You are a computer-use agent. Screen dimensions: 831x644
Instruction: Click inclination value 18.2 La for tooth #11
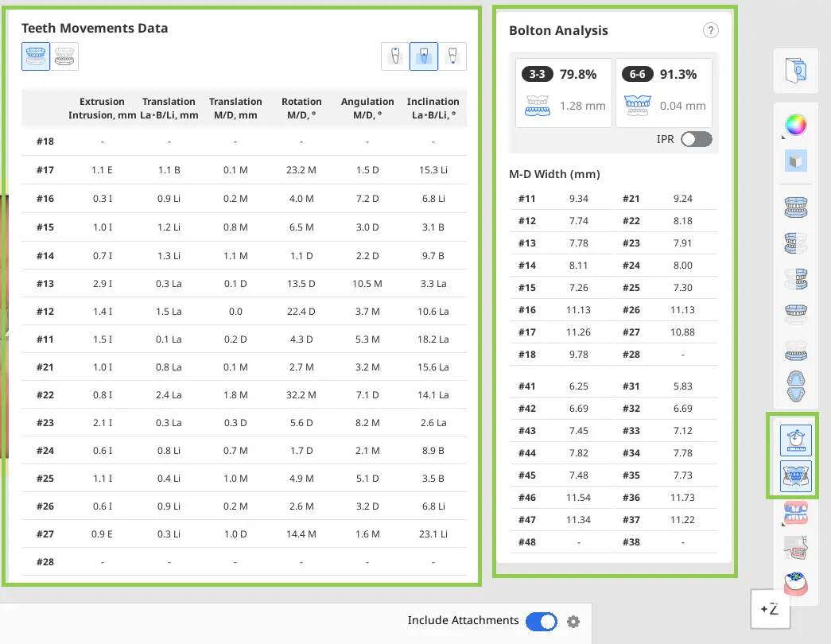[433, 339]
